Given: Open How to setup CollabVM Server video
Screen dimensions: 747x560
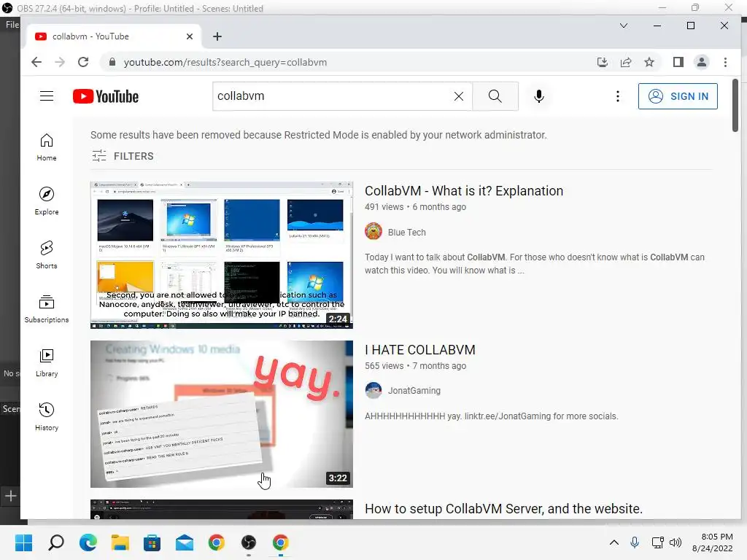Looking at the screenshot, I should point(503,509).
